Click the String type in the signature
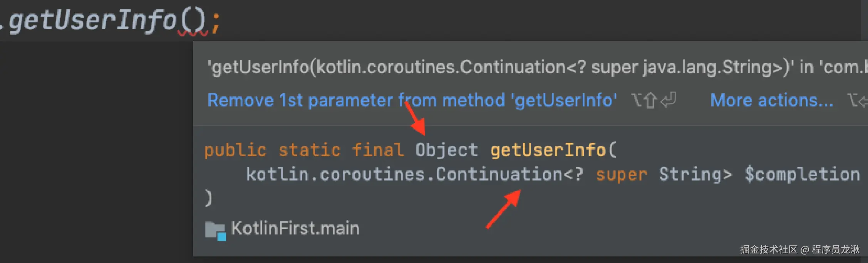Viewport: 868px width, 263px height. tap(695, 174)
